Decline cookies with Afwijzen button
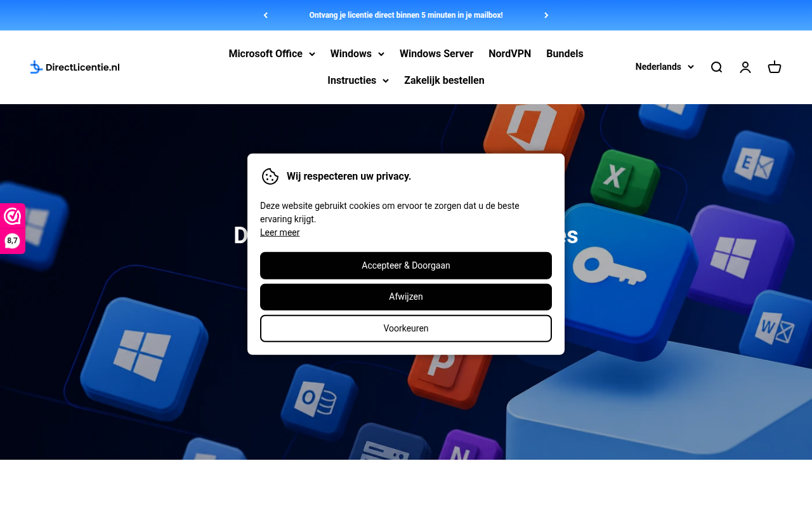 pos(406,297)
